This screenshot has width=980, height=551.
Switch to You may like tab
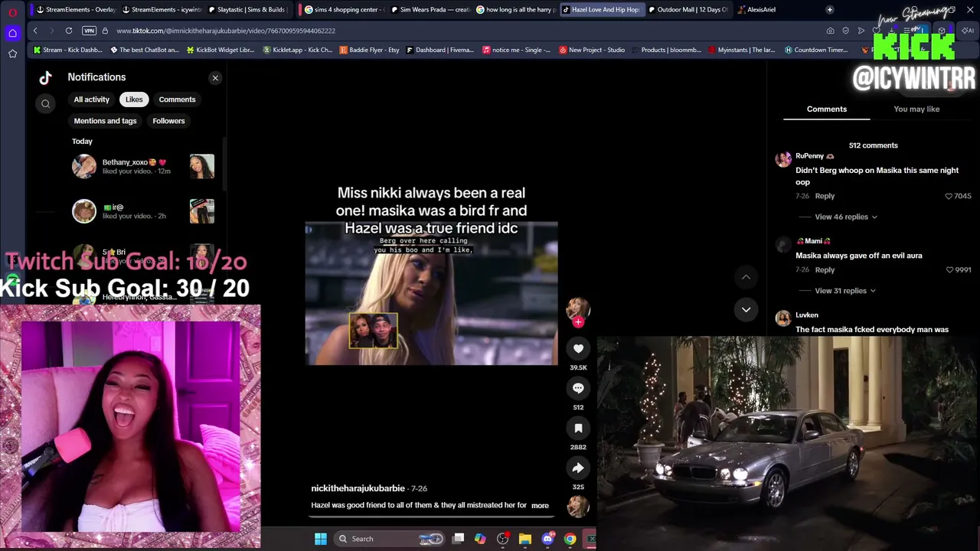pos(916,109)
